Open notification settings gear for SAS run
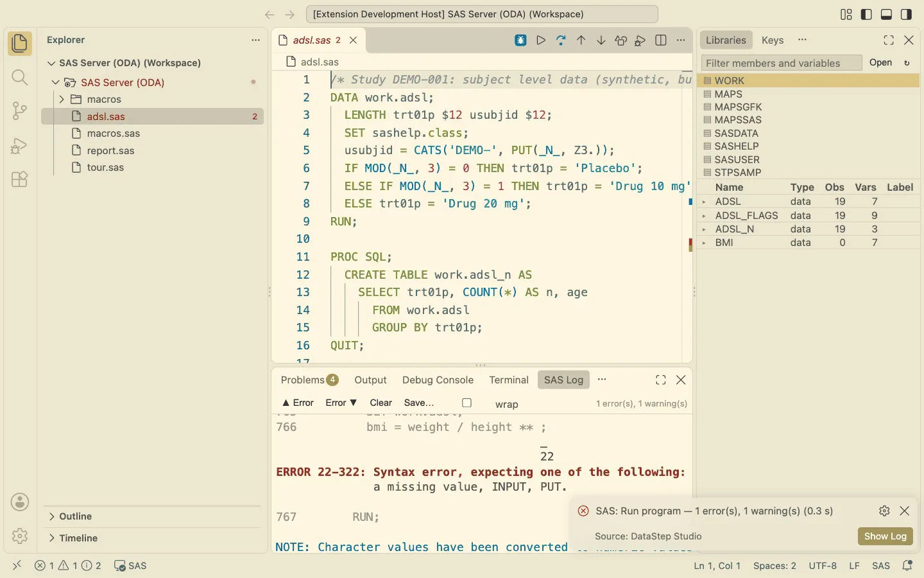The image size is (924, 578). 884,511
